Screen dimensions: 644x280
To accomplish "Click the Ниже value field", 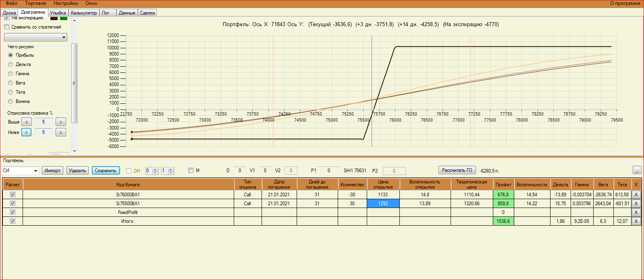I will [44, 132].
